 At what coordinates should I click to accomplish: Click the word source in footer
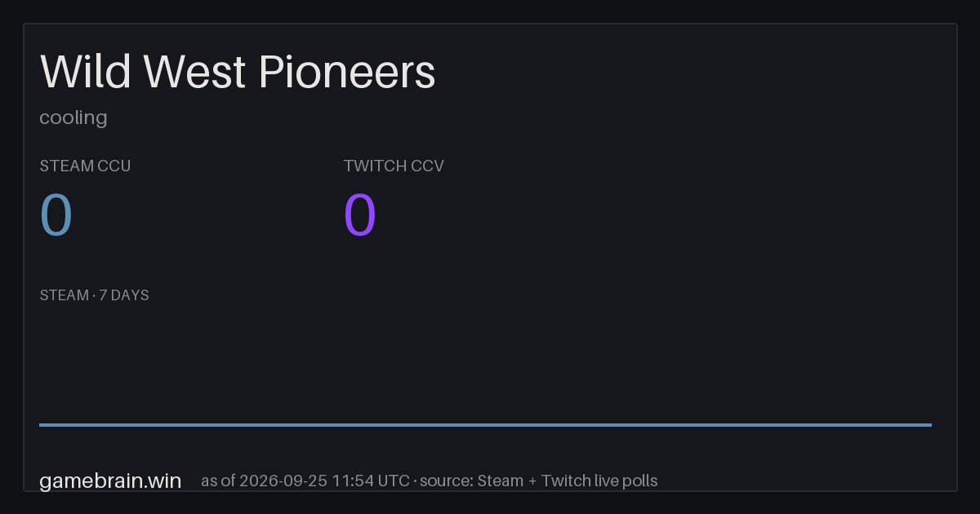click(446, 481)
